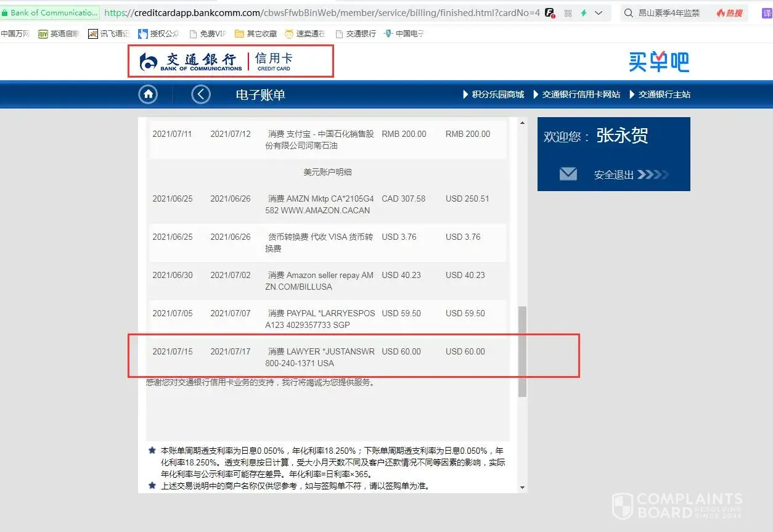Go to 交通银行信用卡网站 link
This screenshot has width=773, height=532.
point(576,94)
